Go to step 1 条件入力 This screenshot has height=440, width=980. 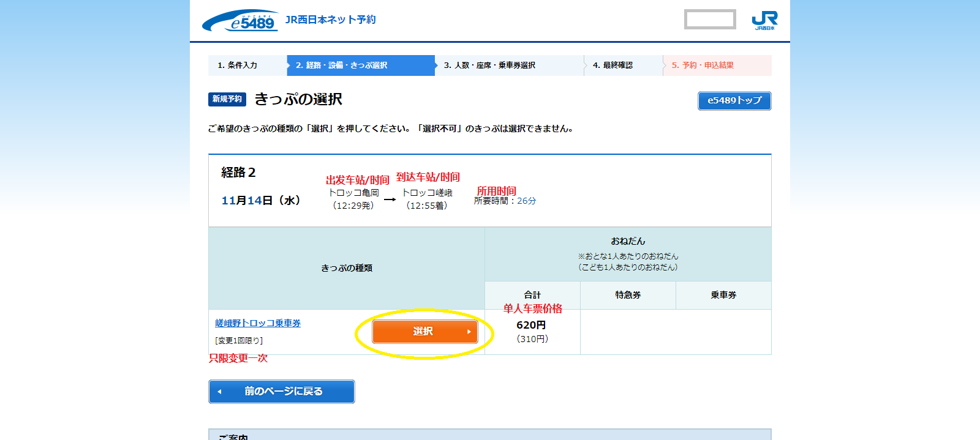pos(238,65)
